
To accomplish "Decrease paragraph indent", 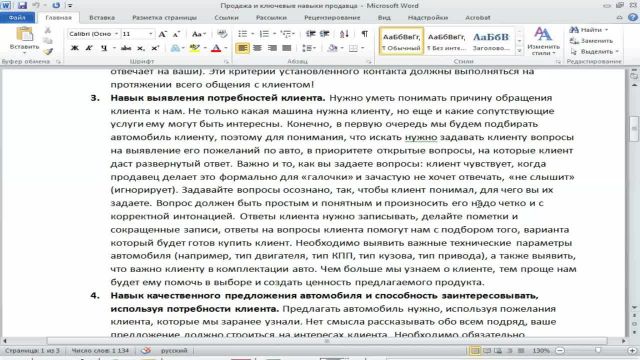I will [x=311, y=34].
